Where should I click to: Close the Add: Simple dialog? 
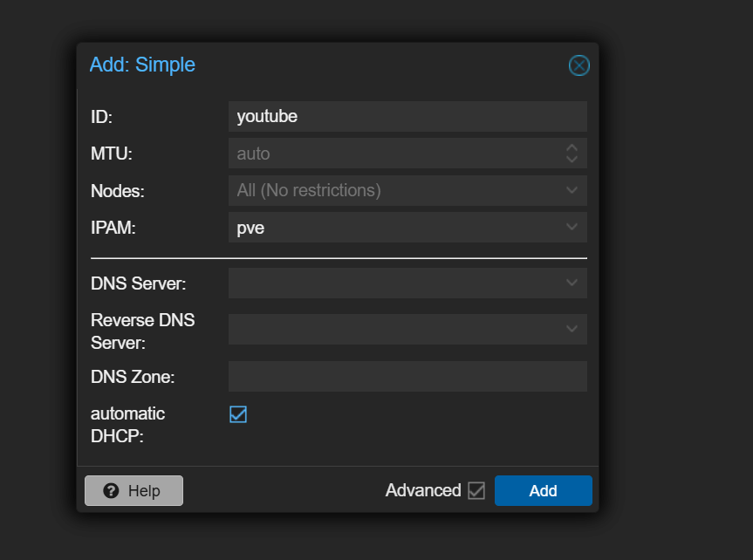click(x=578, y=65)
